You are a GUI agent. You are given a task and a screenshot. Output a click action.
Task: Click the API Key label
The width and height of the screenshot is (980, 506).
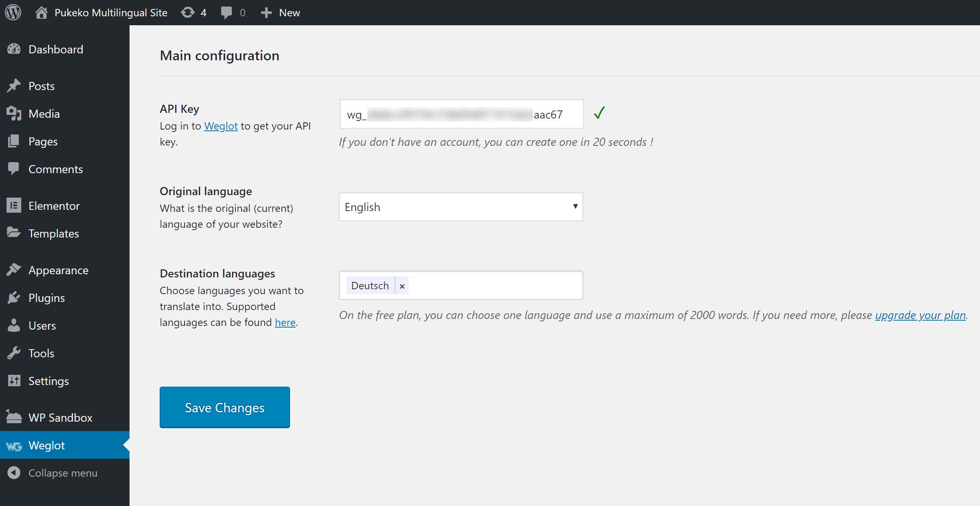(x=180, y=109)
